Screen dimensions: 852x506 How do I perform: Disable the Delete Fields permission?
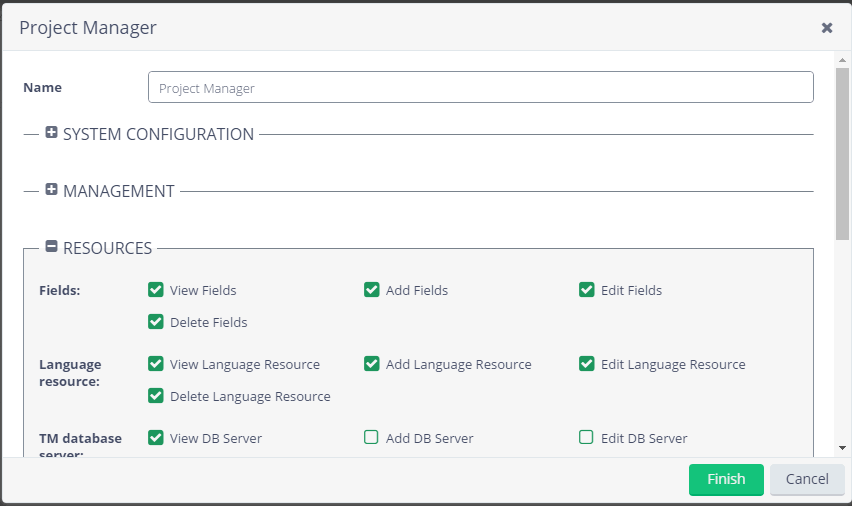point(156,322)
